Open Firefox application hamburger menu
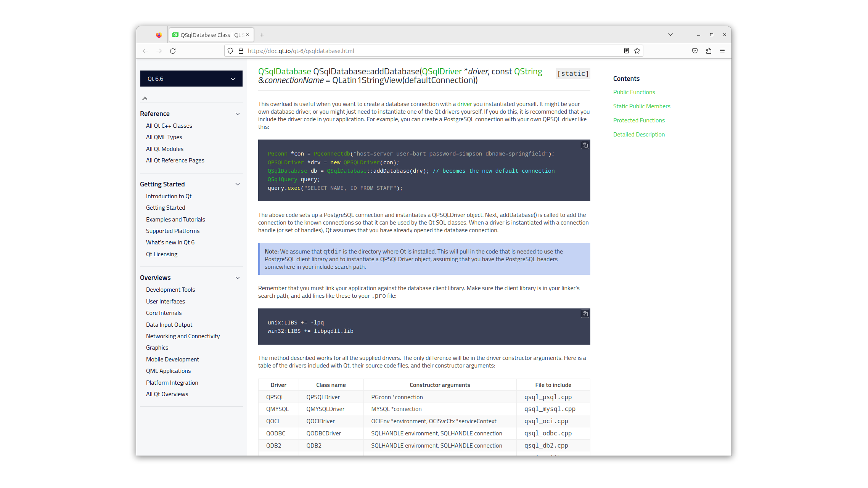868x488 pixels. 722,51
